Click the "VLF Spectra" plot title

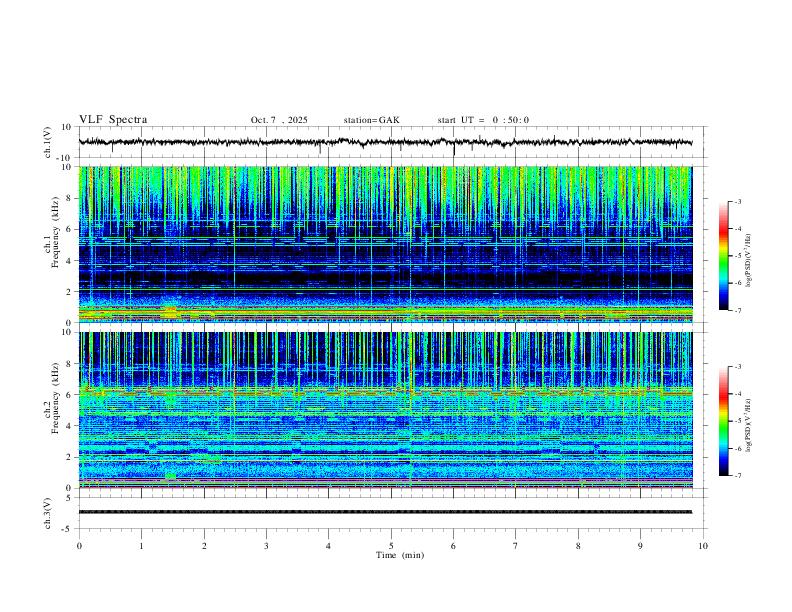point(113,120)
